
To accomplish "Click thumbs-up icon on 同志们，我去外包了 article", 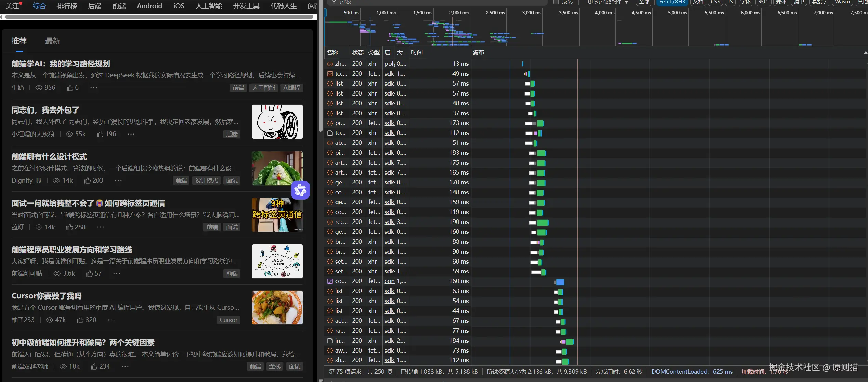I will 100,134.
